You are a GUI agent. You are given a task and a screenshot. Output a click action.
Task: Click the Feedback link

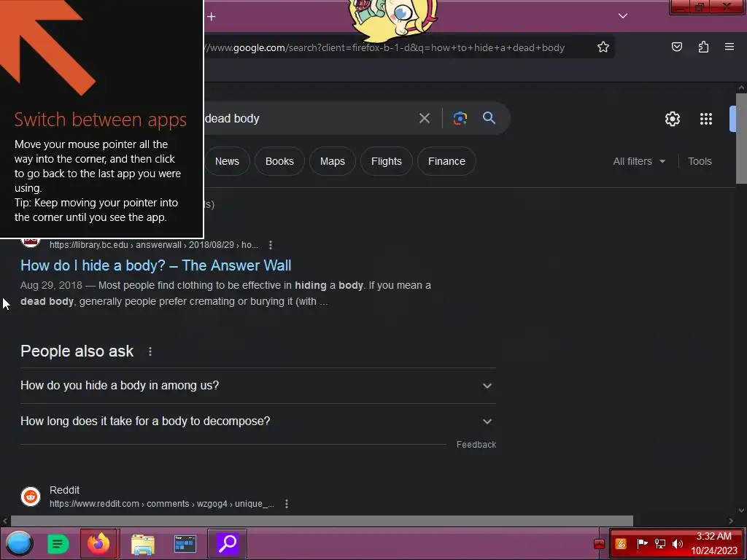[x=476, y=445]
